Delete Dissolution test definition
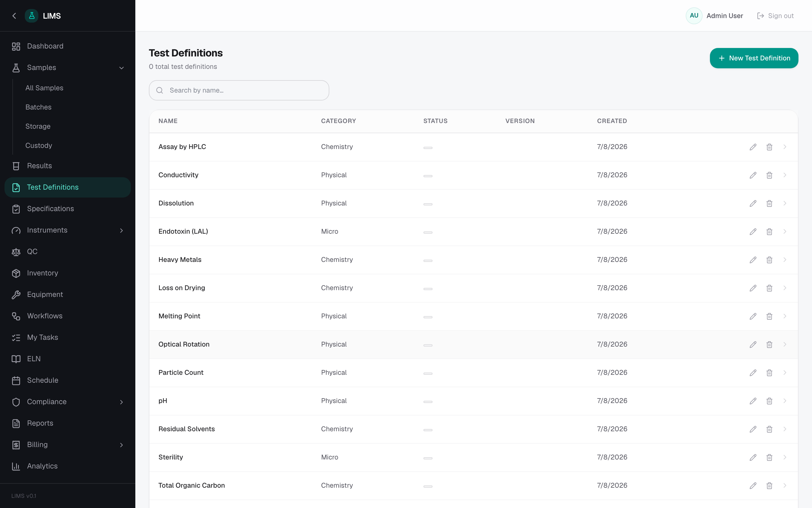This screenshot has width=812, height=508. (x=769, y=203)
